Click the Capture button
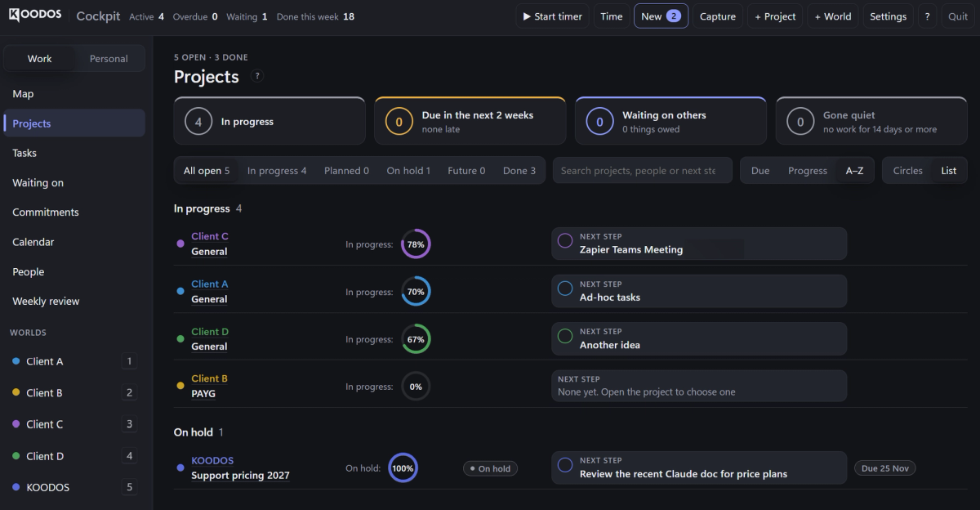Screen dimensions: 980x510 pyautogui.click(x=718, y=16)
